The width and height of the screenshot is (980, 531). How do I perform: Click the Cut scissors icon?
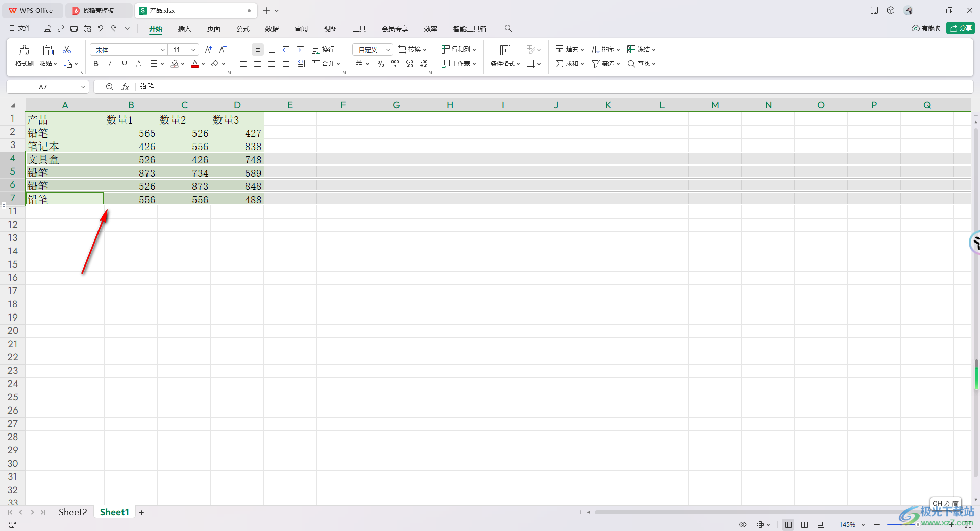point(67,50)
